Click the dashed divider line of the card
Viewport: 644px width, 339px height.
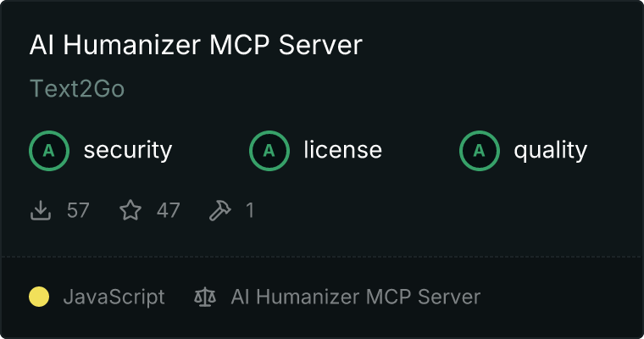coord(322,257)
